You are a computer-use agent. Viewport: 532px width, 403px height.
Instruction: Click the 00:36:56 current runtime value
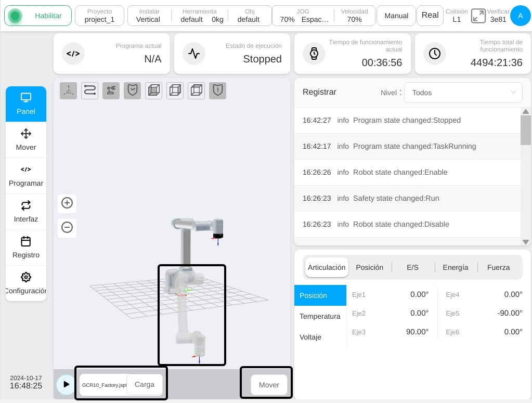point(382,63)
